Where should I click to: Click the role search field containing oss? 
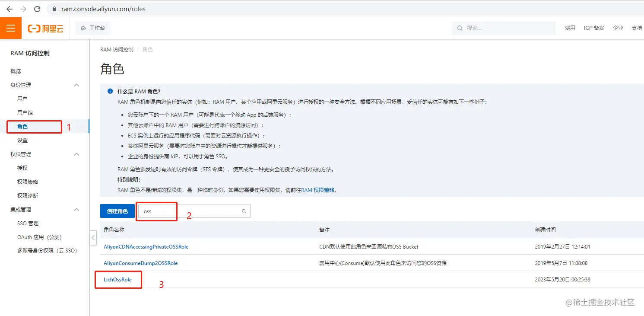coord(194,211)
